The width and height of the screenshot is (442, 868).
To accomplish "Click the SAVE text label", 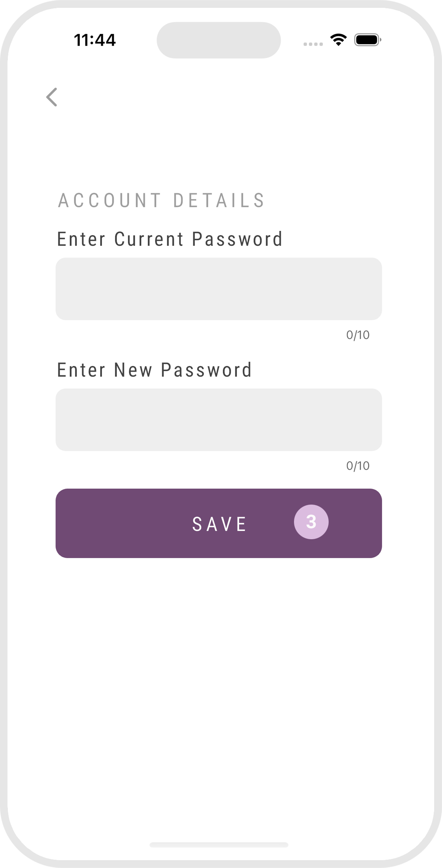I will coord(219,524).
